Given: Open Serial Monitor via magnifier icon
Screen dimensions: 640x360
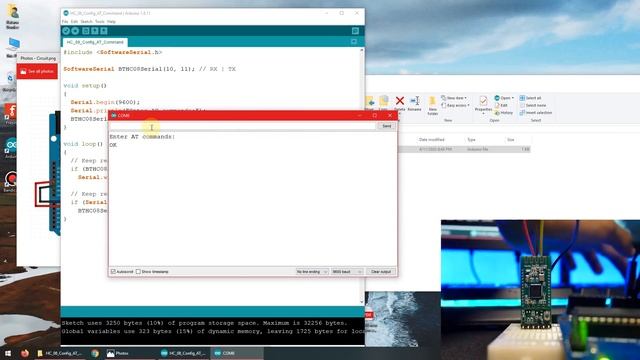Looking at the screenshot, I should tap(355, 31).
